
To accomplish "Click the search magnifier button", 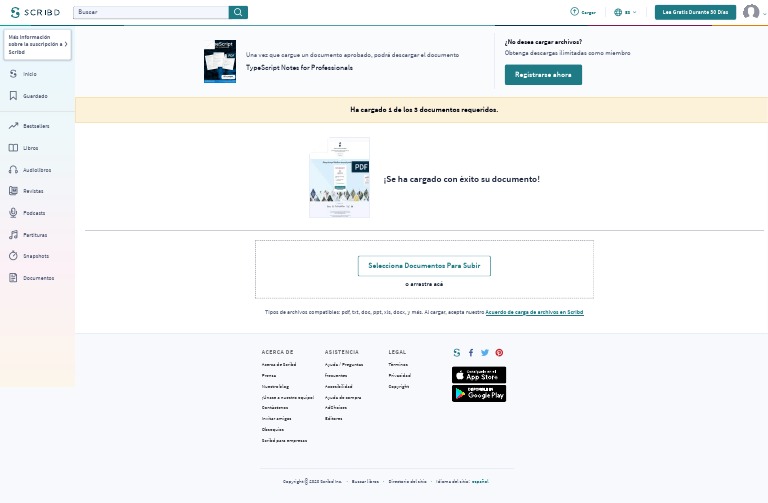I will [x=238, y=12].
